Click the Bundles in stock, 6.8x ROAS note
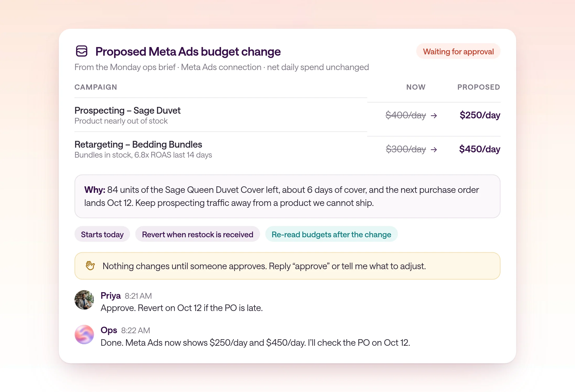Screen dimensions: 575x392 [x=143, y=155]
